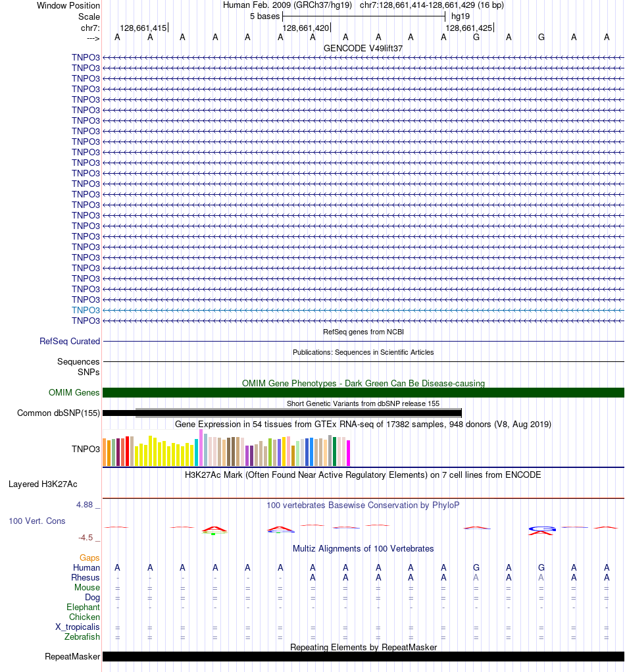625x672 pixels.
Task: Click the 100 Vert. Cons label
Action: point(37,521)
